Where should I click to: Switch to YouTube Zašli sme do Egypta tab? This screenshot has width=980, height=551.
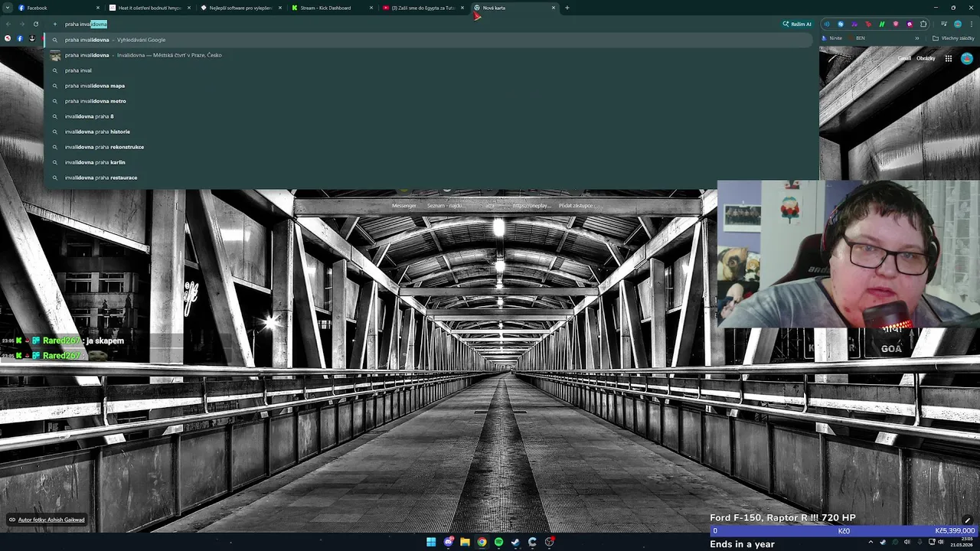pos(423,8)
